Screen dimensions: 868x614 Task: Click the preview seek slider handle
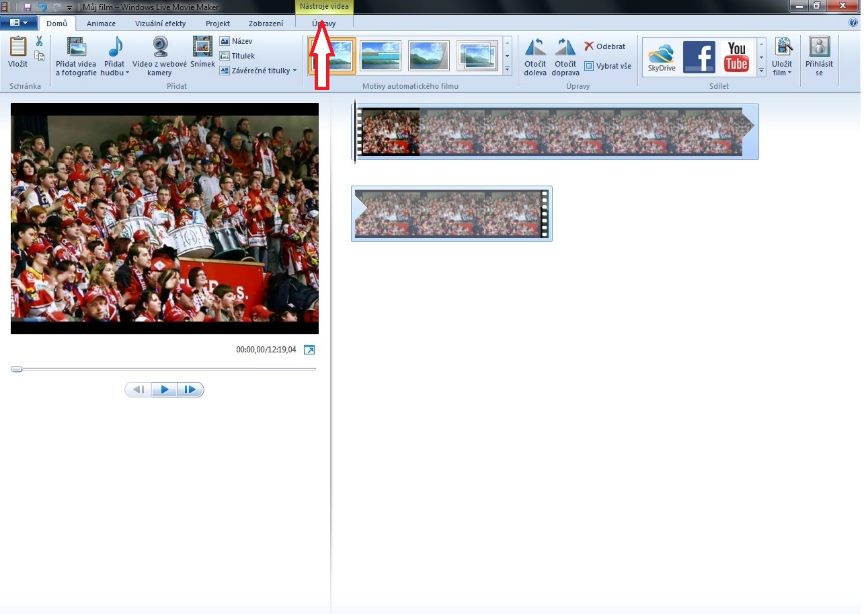coord(16,369)
